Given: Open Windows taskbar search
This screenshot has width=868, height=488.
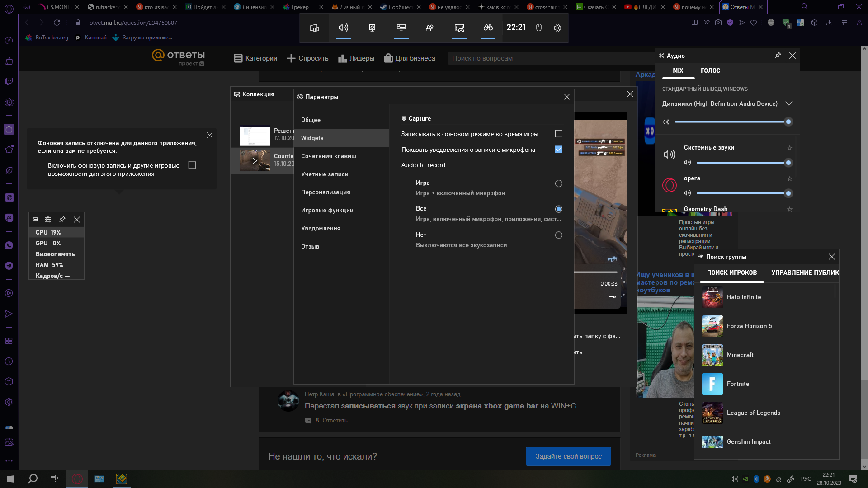Looking at the screenshot, I should 33,479.
